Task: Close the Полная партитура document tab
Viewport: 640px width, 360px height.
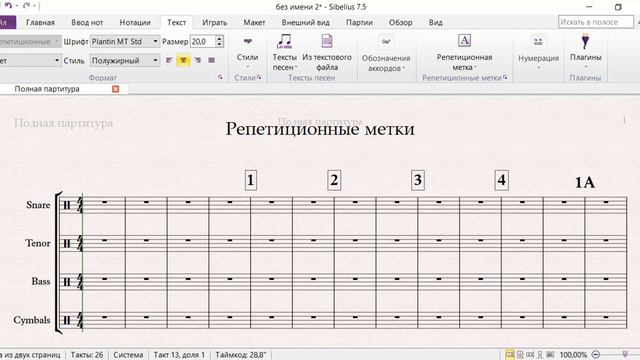Action: 116,89
